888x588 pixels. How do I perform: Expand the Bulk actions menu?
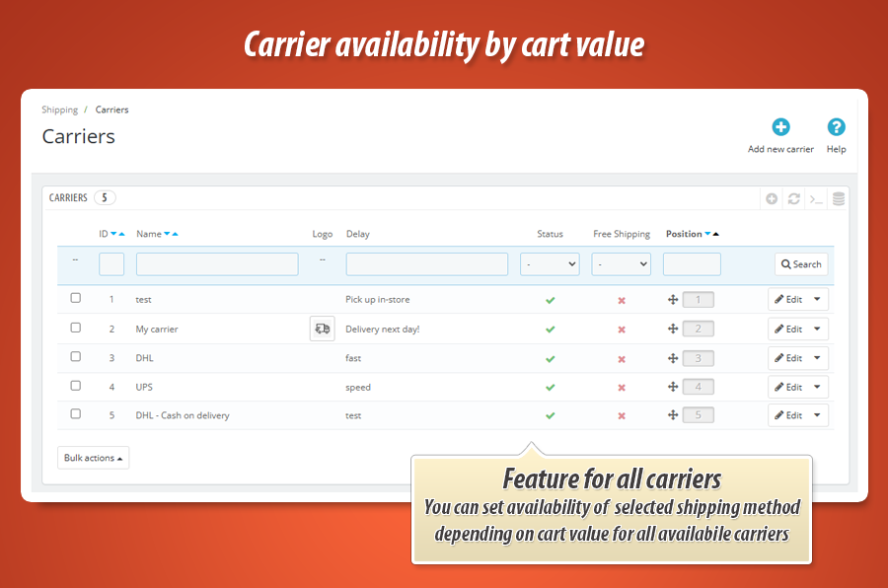94,458
